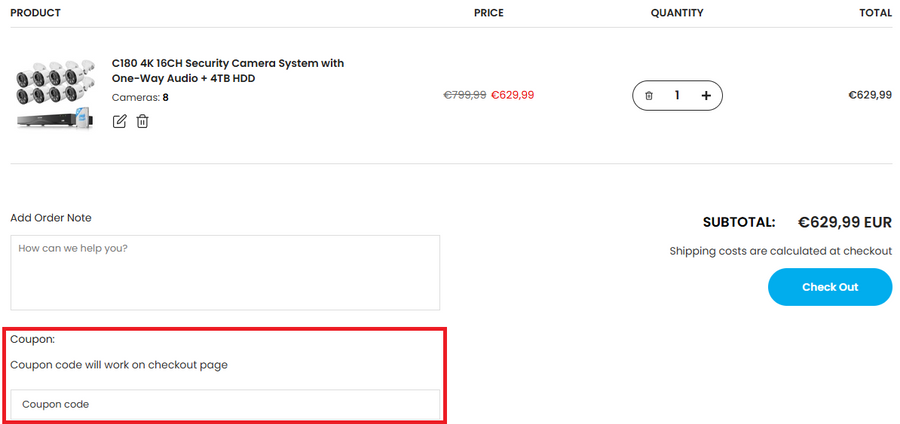Remove item using trash icon below Cameras
The image size is (900, 424).
click(143, 121)
